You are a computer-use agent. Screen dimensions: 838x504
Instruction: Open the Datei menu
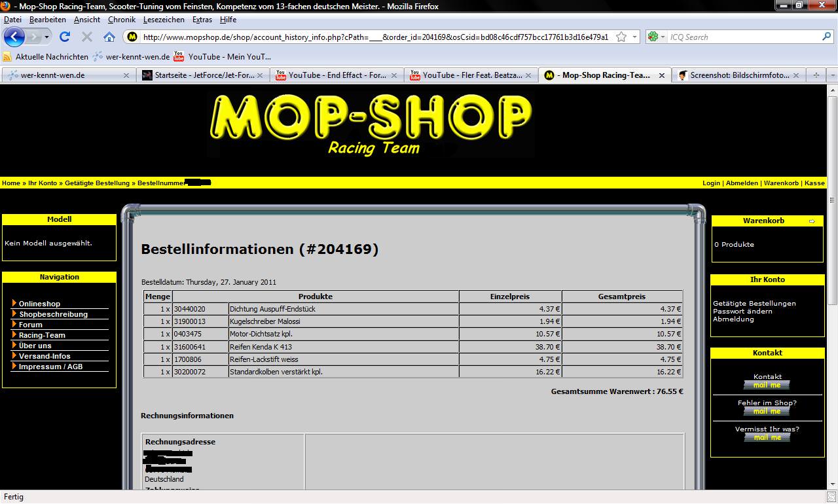pyautogui.click(x=12, y=20)
